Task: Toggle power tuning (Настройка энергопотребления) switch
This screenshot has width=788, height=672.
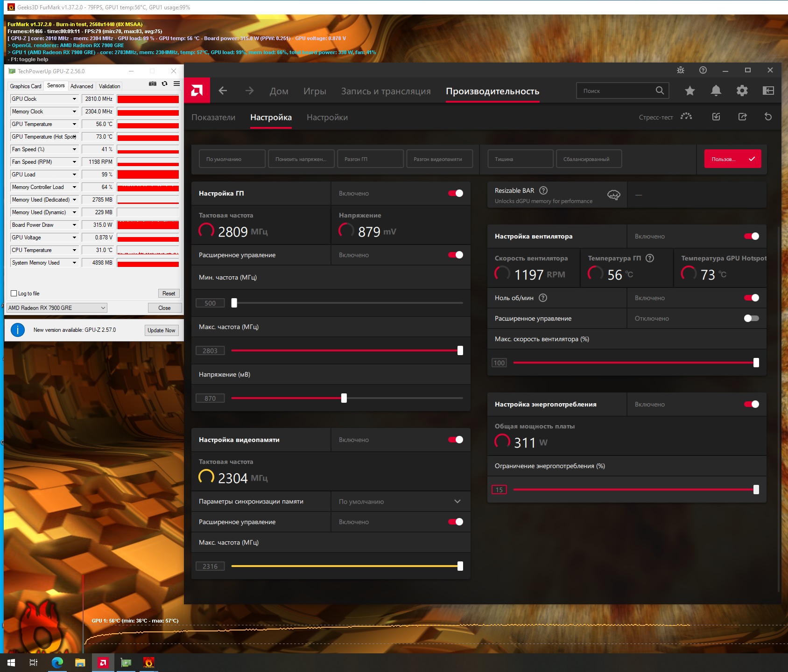Action: click(x=752, y=404)
